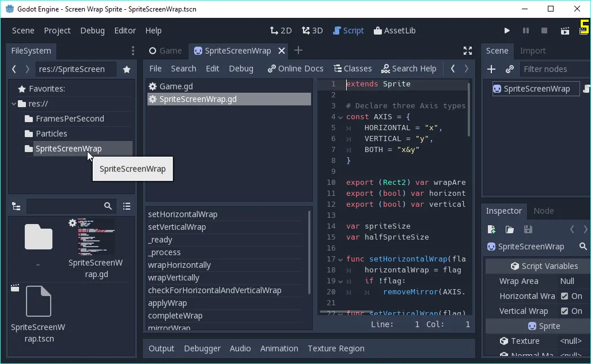Toggle FileSystem split tree view icon
591x364 pixels.
(16, 206)
